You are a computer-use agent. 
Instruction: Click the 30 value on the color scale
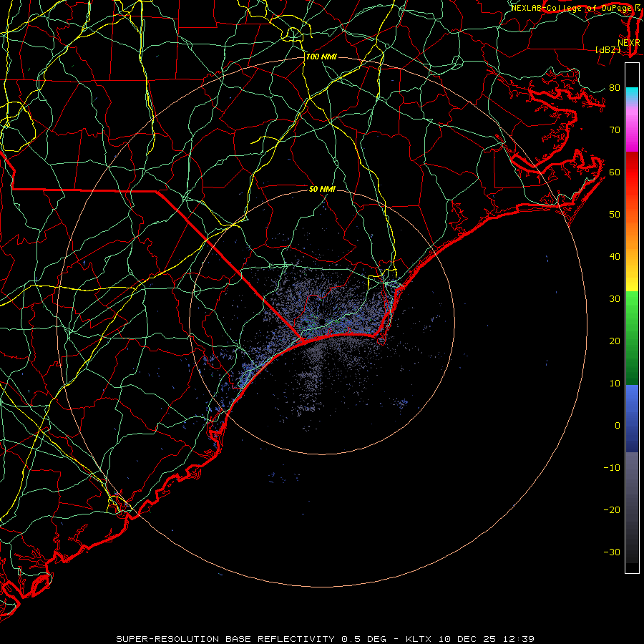(x=615, y=299)
